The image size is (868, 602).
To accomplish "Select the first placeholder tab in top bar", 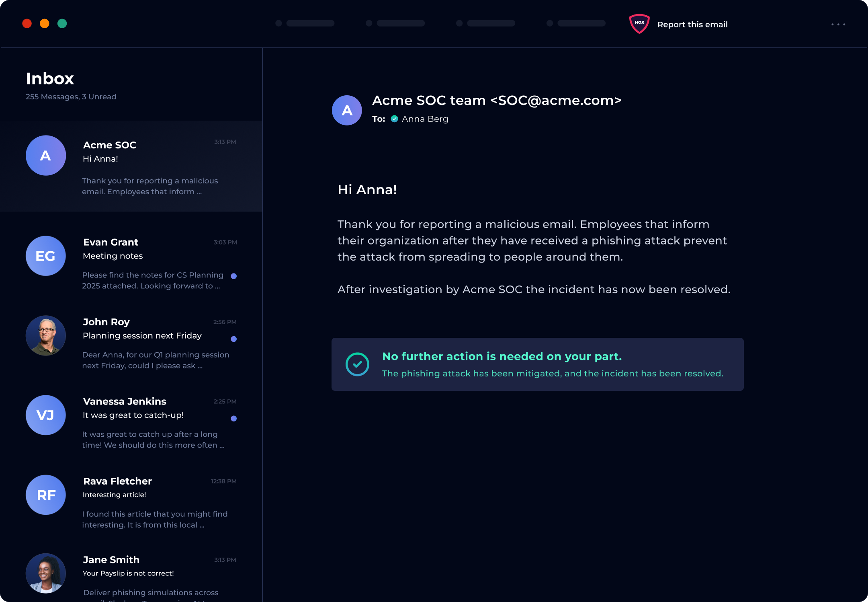I will click(305, 23).
